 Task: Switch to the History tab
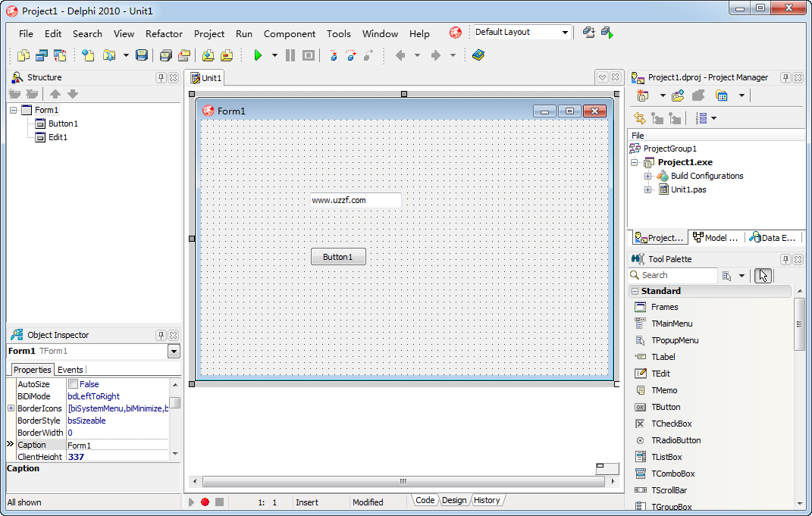pos(487,501)
